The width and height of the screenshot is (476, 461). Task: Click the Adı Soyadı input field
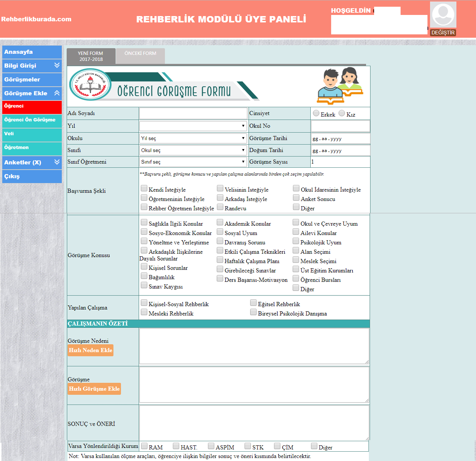pyautogui.click(x=193, y=114)
